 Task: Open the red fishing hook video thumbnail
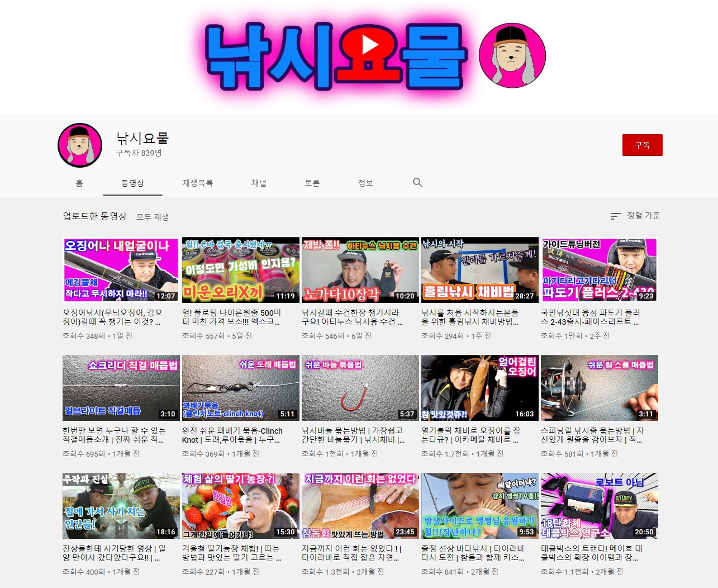[360, 388]
